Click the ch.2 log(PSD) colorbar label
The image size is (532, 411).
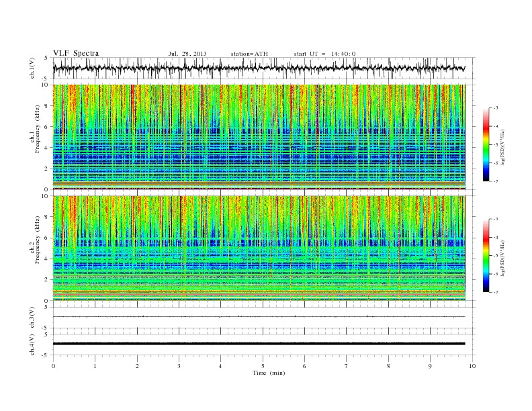coord(503,257)
